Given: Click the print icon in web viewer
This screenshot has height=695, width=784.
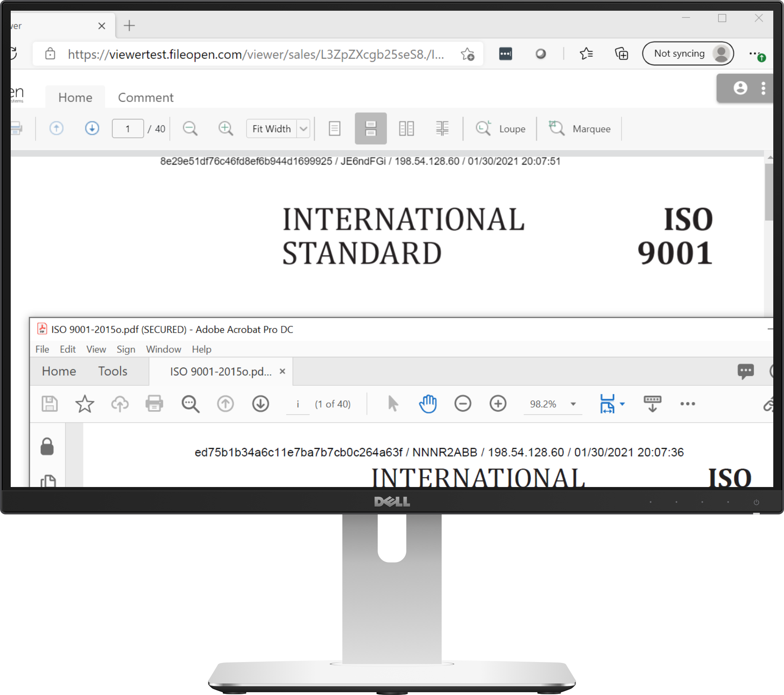Looking at the screenshot, I should [x=17, y=129].
